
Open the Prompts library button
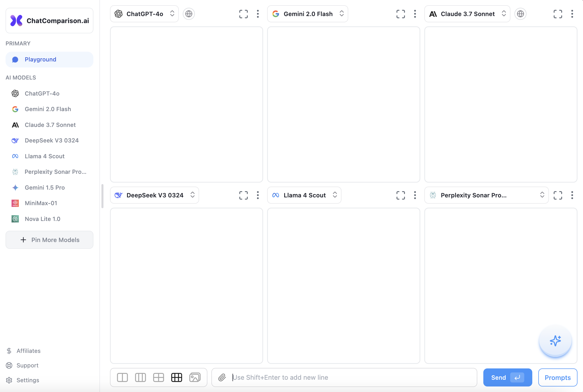point(558,377)
